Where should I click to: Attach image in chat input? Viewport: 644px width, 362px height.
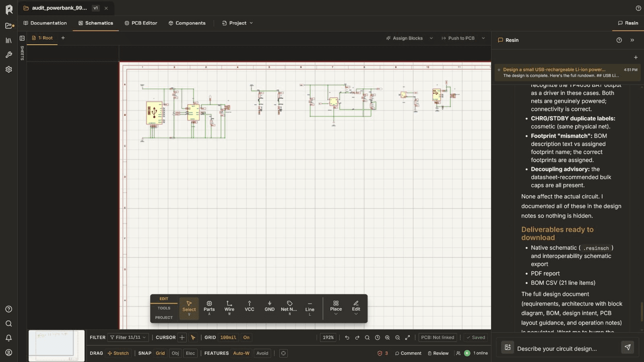(x=508, y=347)
